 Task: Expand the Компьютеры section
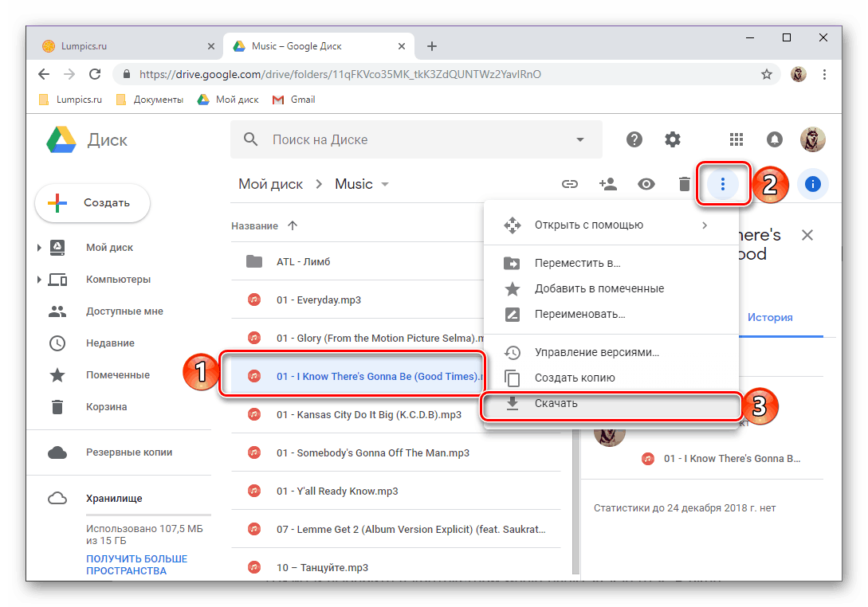[39, 279]
